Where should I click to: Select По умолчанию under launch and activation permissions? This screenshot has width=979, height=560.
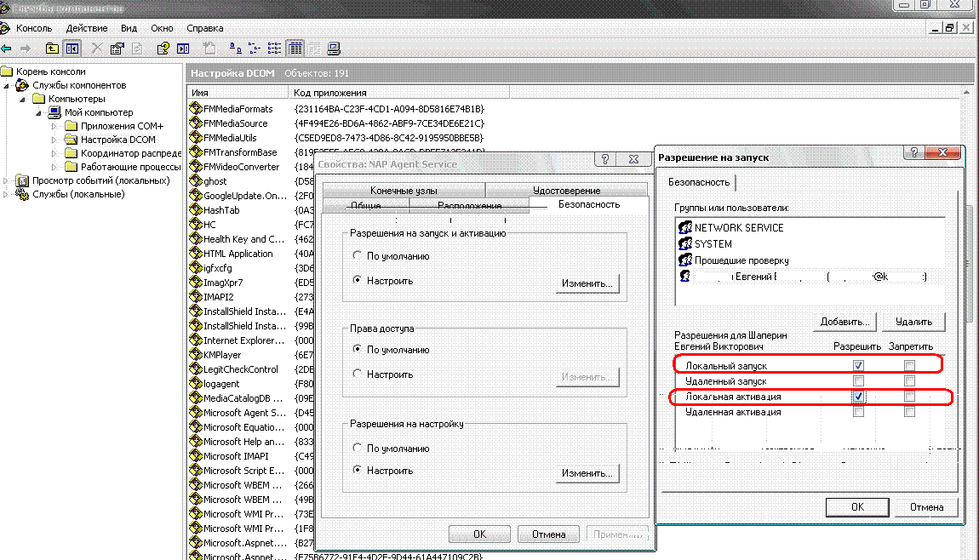click(x=358, y=256)
